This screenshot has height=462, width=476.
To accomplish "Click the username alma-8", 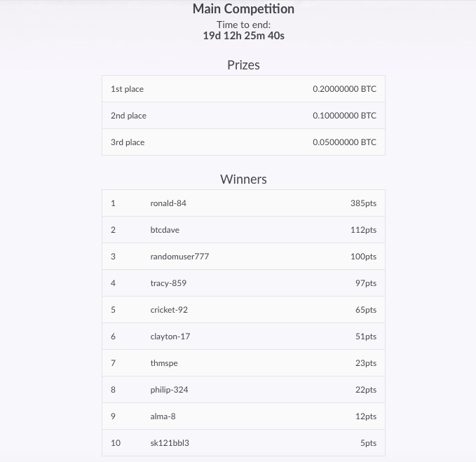I will pos(163,416).
